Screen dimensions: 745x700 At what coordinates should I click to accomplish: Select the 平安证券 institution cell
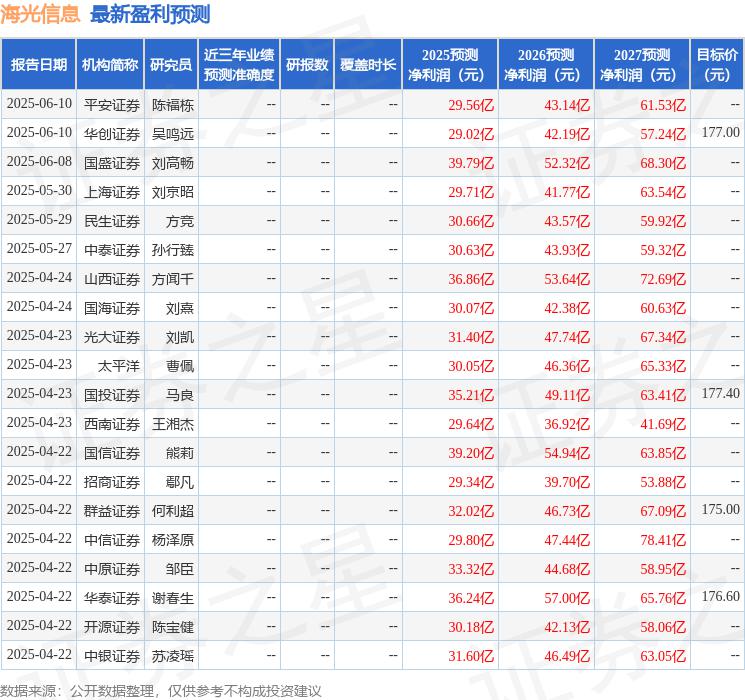click(x=112, y=105)
